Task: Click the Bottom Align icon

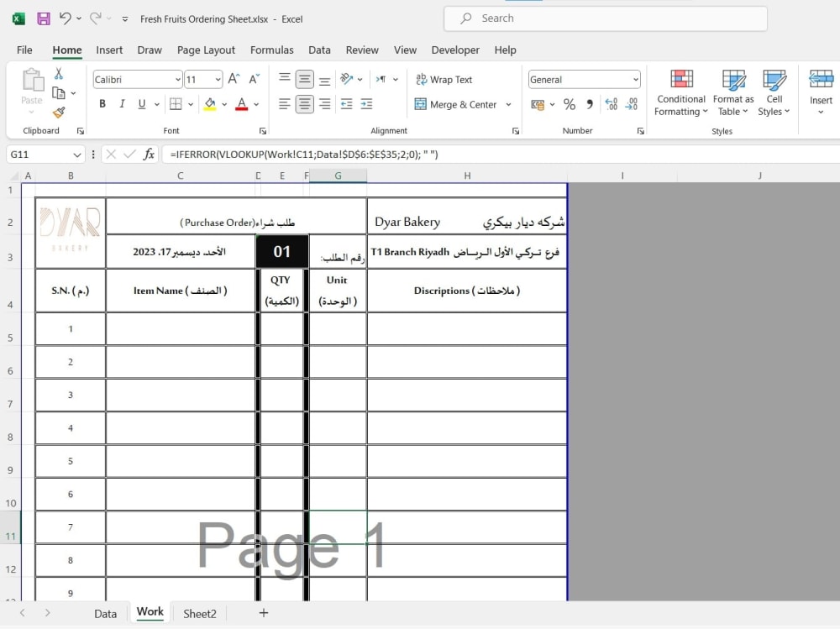Action: coord(324,79)
